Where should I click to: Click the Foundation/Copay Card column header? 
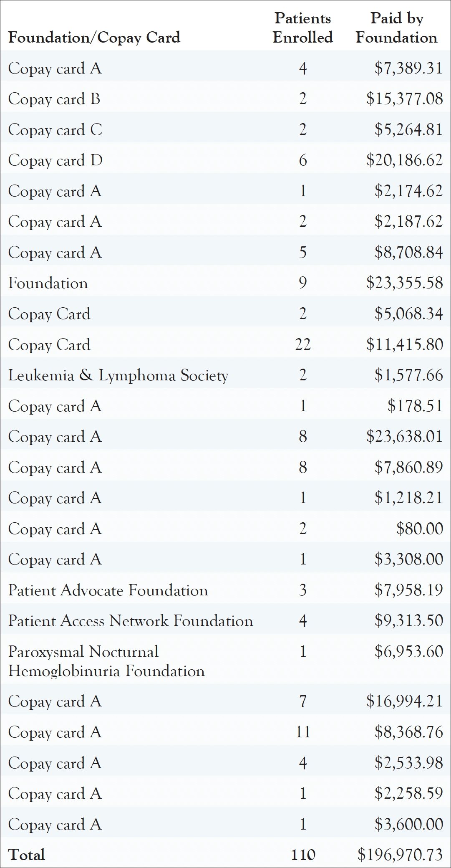point(94,38)
